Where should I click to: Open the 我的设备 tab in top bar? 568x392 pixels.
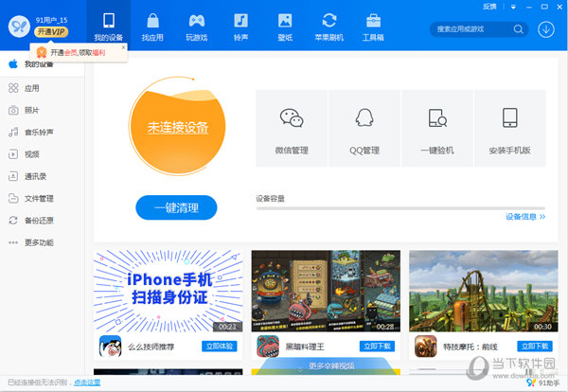point(109,27)
